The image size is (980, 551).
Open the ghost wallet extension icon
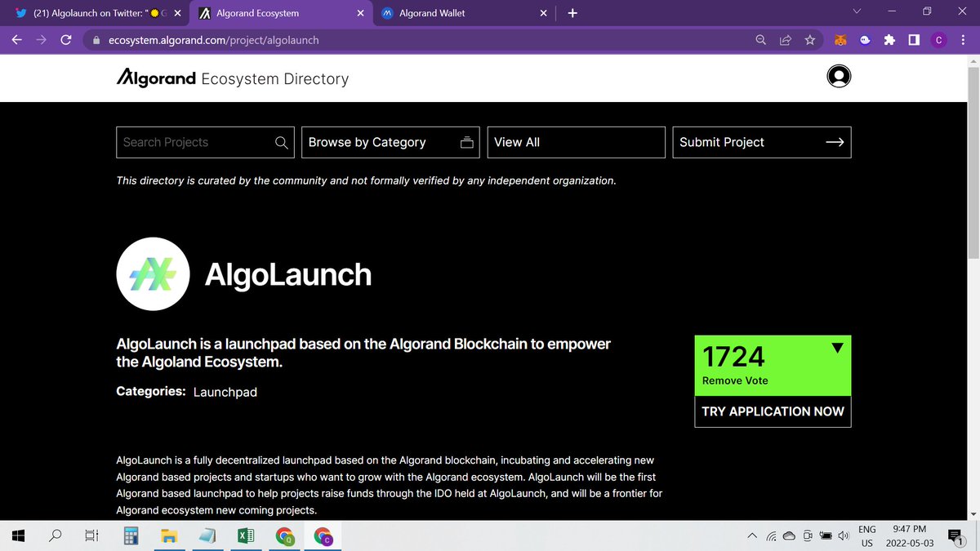tap(865, 39)
